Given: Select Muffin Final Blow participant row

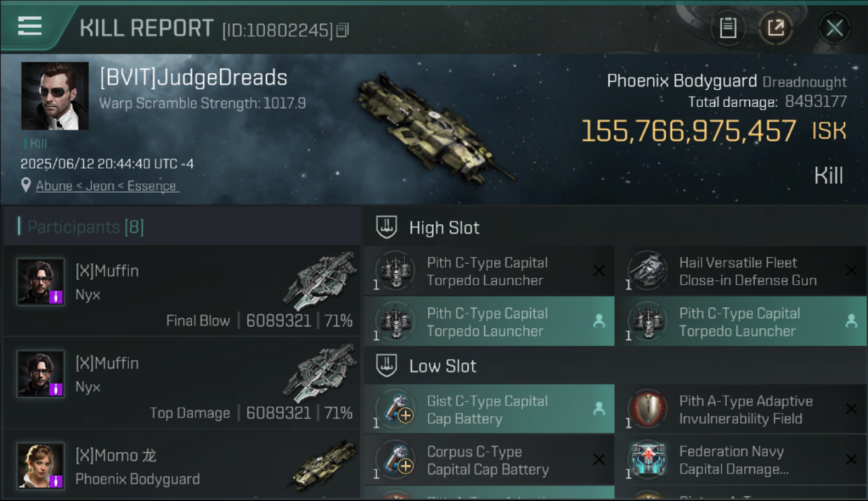Looking at the screenshot, I should point(182,290).
